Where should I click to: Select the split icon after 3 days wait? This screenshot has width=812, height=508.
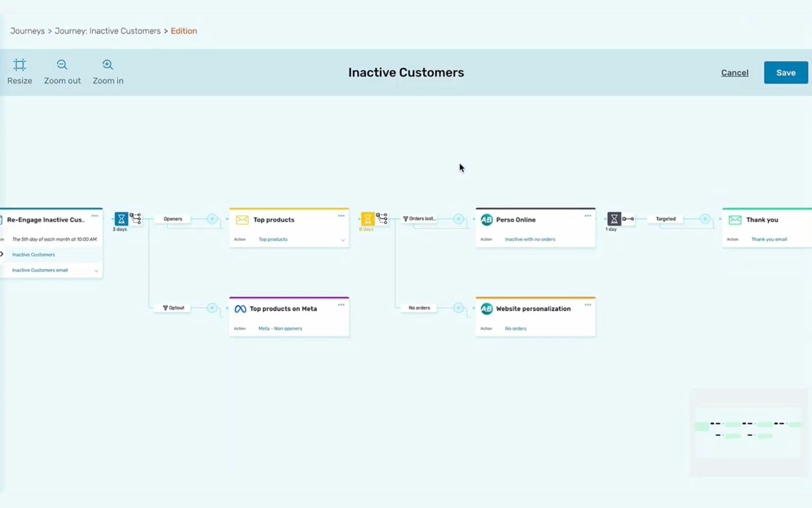point(136,218)
